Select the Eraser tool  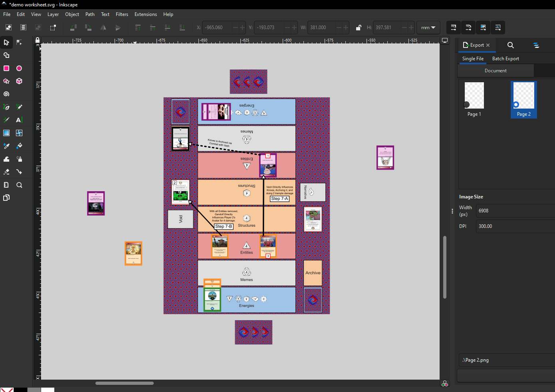point(6,172)
